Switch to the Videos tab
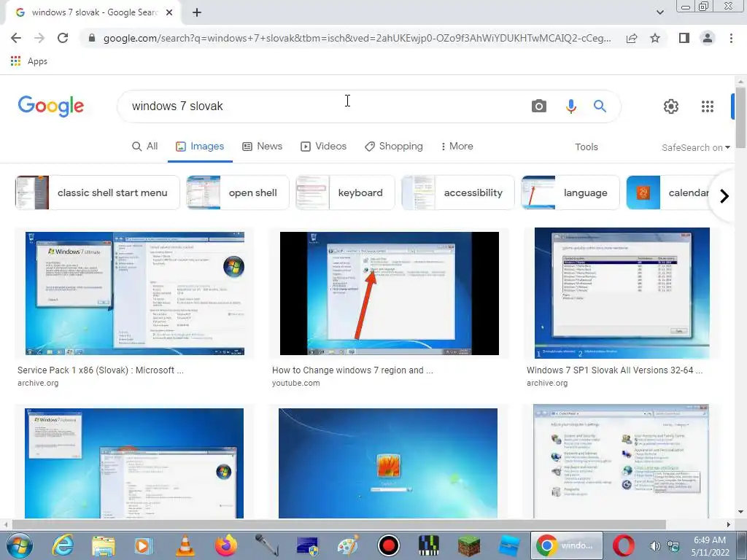Image resolution: width=747 pixels, height=560 pixels. (x=323, y=146)
